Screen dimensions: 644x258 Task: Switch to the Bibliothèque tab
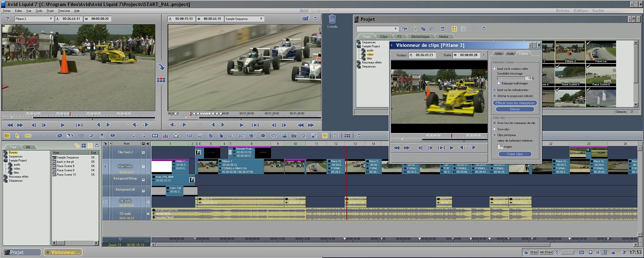click(x=420, y=37)
